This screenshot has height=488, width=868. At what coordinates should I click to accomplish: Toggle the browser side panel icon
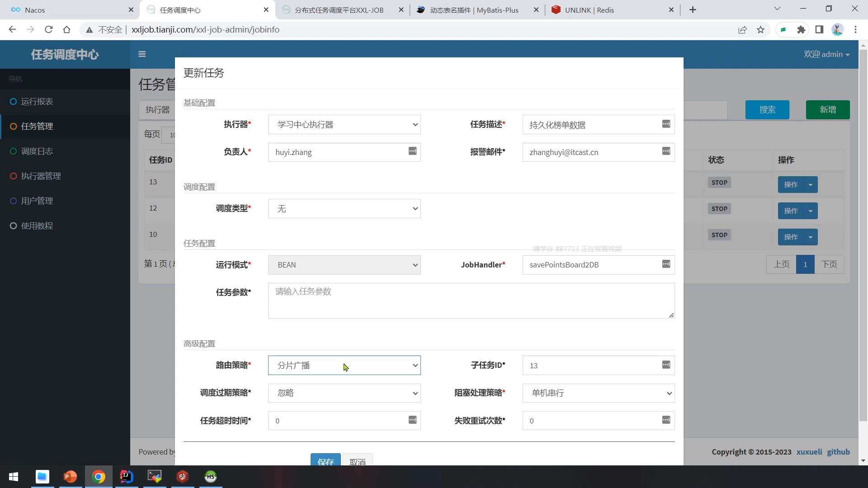tap(819, 30)
